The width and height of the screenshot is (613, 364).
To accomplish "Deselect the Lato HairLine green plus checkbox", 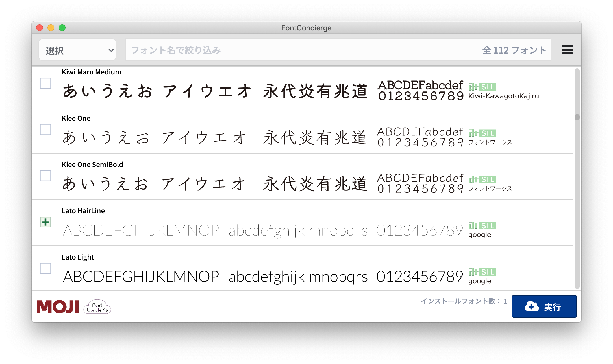I will [45, 222].
